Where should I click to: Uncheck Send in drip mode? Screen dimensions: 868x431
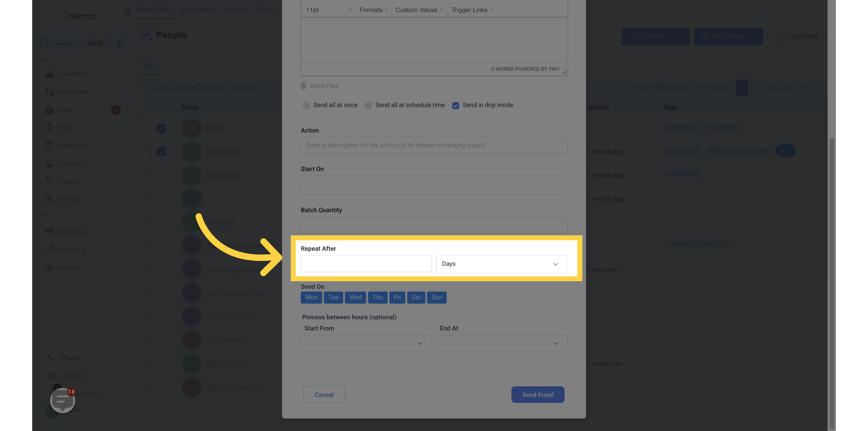tap(456, 105)
